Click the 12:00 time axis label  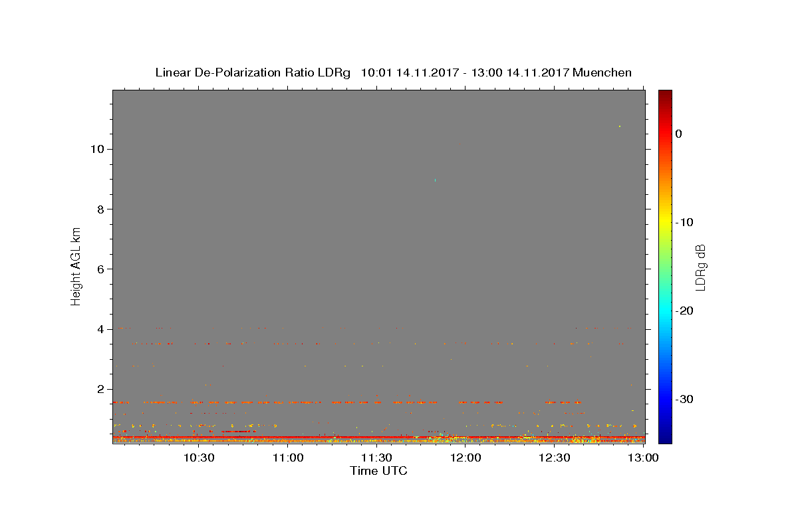[465, 458]
